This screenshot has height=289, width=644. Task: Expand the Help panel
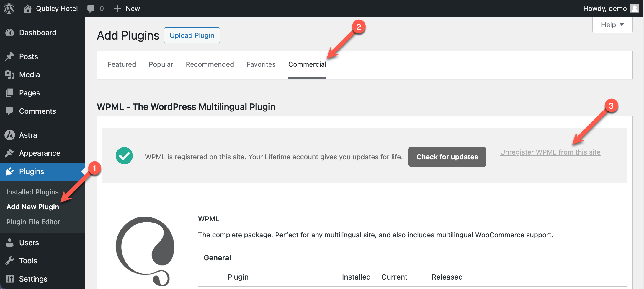612,25
